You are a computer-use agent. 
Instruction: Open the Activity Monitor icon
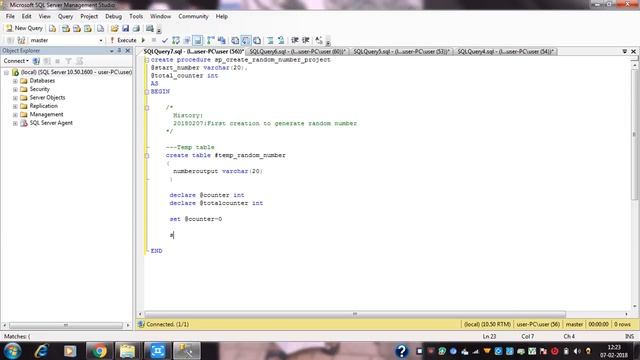tap(150, 29)
